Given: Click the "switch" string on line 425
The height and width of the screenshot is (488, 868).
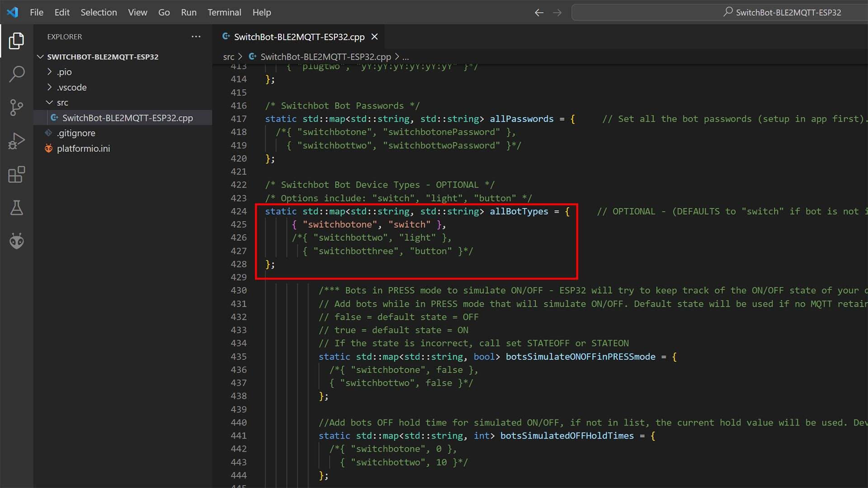Looking at the screenshot, I should pyautogui.click(x=410, y=224).
